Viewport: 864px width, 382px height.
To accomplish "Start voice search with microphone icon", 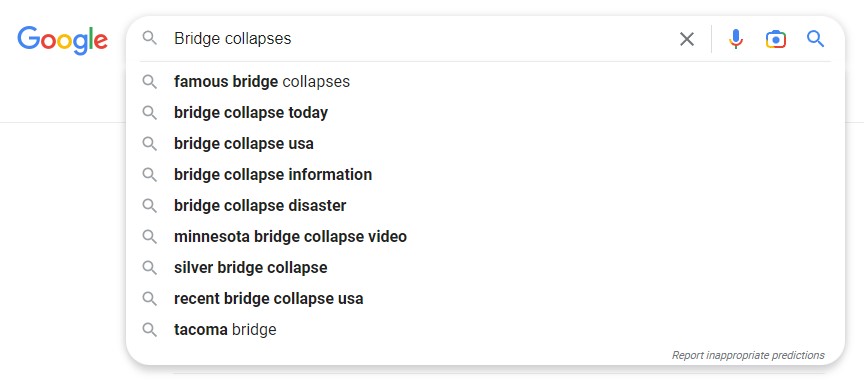I will [x=736, y=39].
